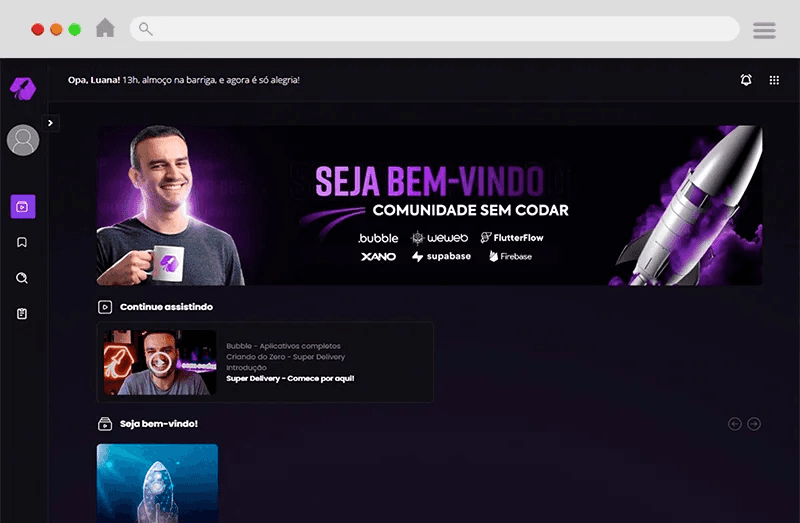Image resolution: width=800 pixels, height=523 pixels.
Task: Click the 'Continue assistindo' heading
Action: pos(166,307)
